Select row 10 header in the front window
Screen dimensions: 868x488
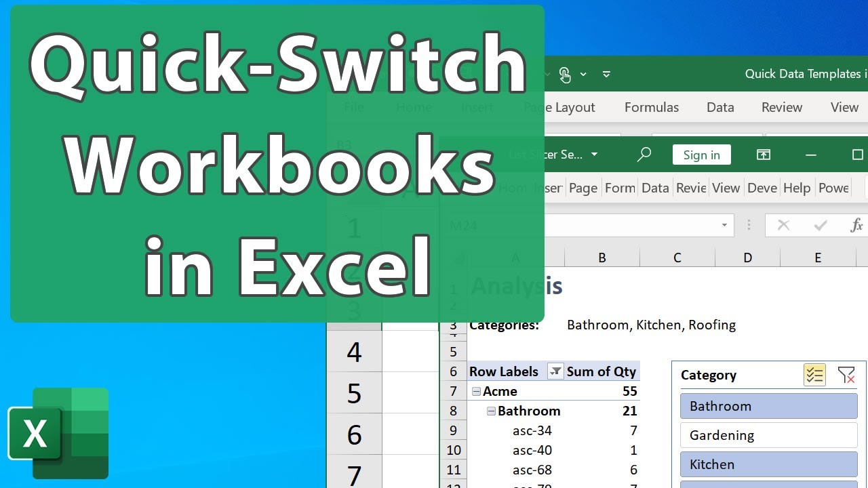pyautogui.click(x=454, y=450)
